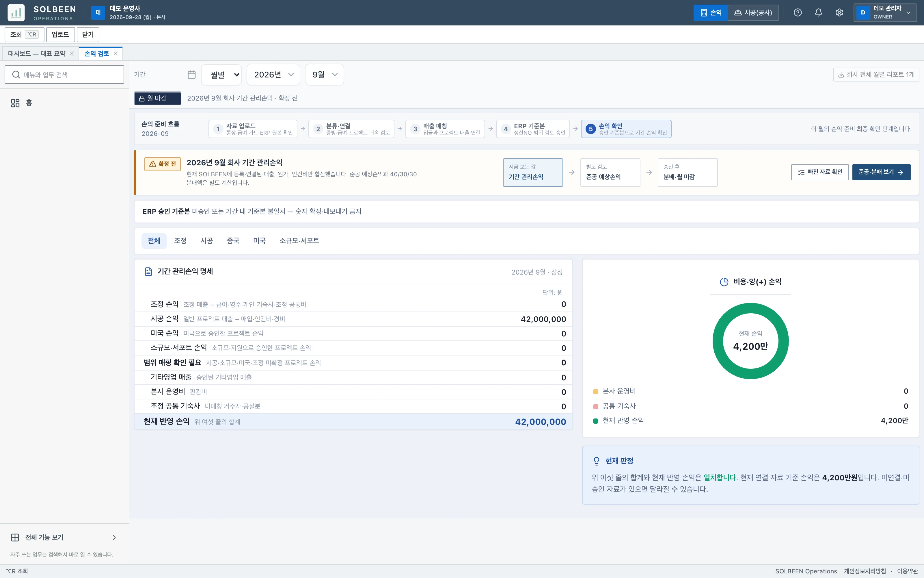
Task: Click the D user avatar icon
Action: [863, 13]
